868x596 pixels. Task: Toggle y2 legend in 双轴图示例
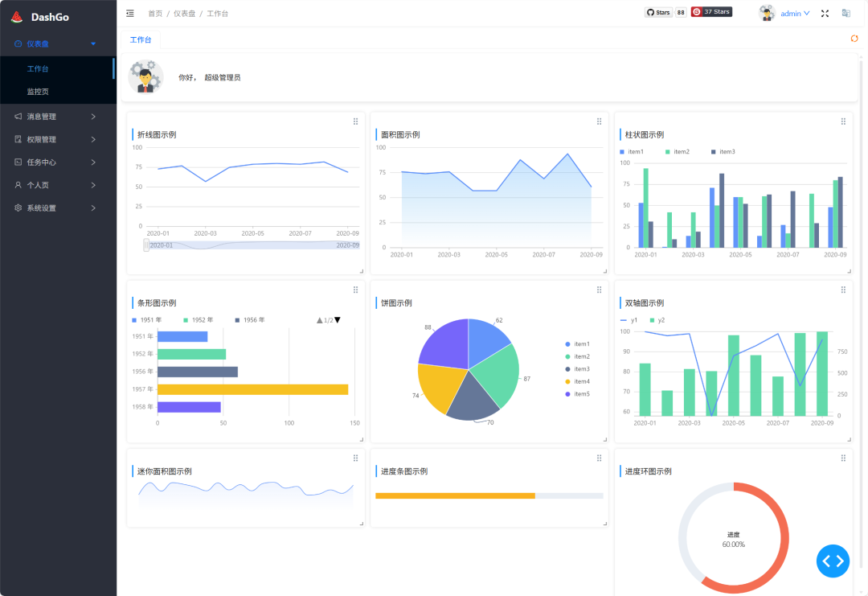(x=657, y=320)
